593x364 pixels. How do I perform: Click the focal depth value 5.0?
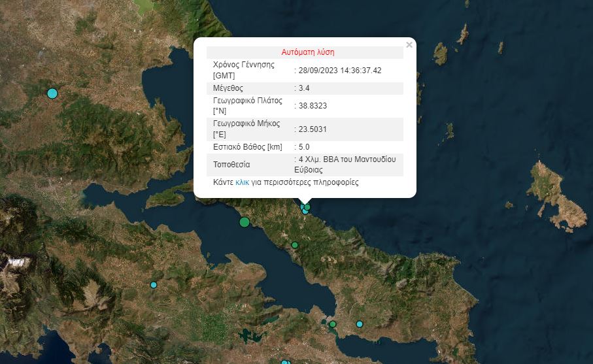point(304,147)
